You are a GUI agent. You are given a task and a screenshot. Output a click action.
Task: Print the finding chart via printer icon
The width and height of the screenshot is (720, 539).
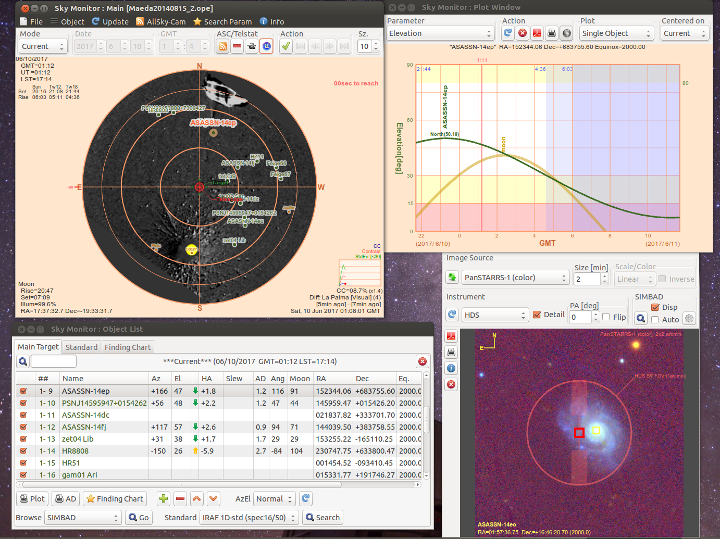pyautogui.click(x=451, y=352)
